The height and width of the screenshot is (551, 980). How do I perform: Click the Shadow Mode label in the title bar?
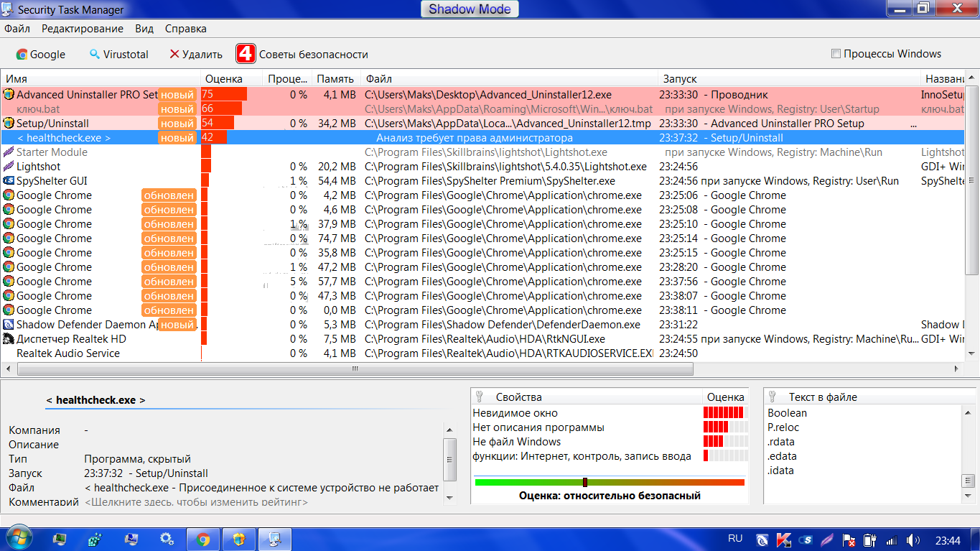(x=470, y=9)
